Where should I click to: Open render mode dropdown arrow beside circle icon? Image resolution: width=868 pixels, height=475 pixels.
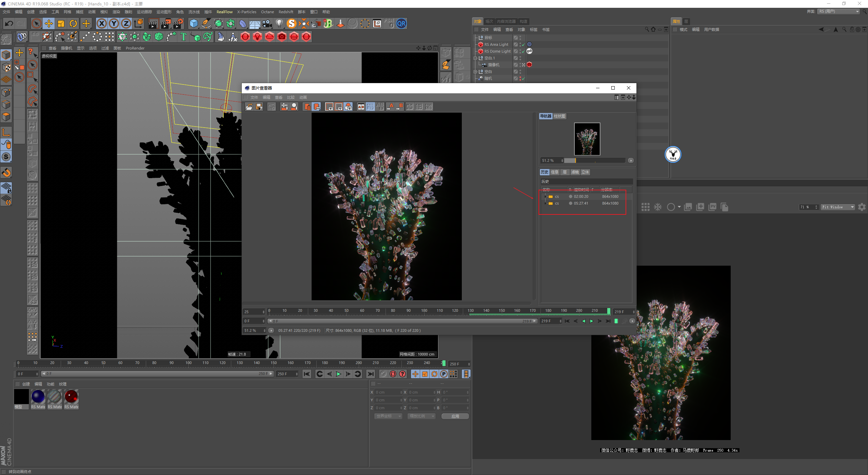679,207
